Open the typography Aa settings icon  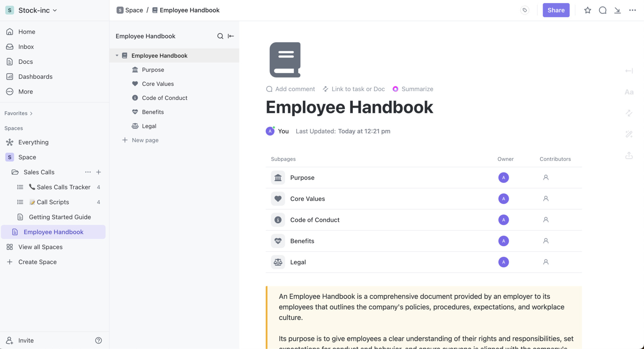[x=629, y=92]
